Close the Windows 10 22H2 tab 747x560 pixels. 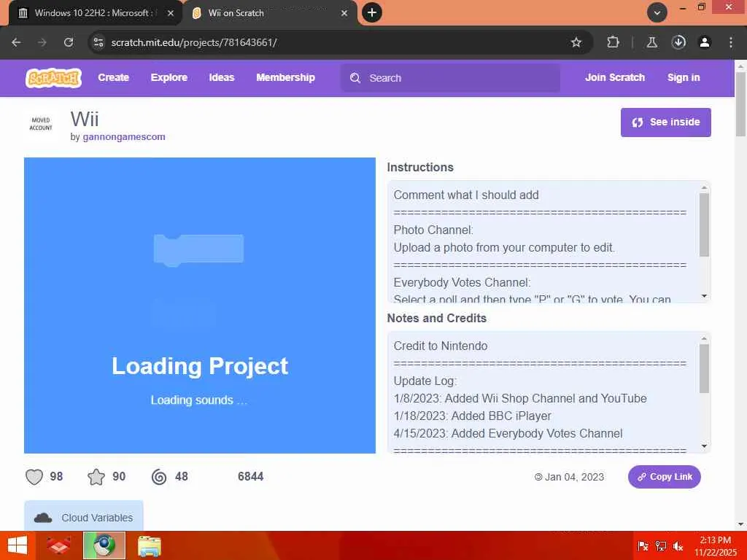point(171,13)
